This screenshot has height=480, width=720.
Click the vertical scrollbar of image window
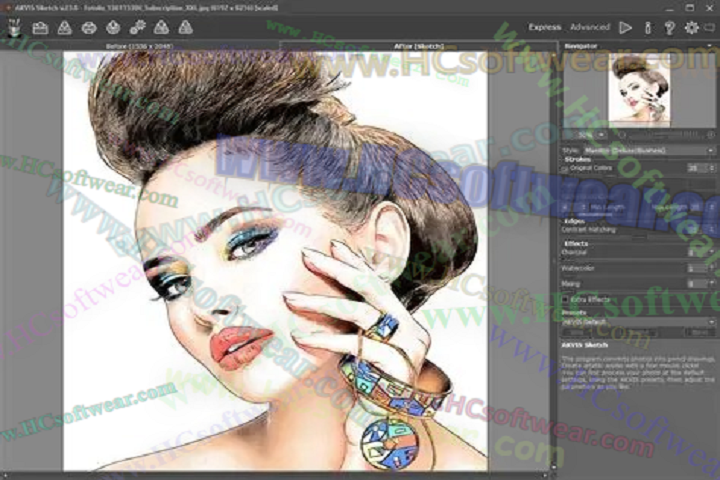click(x=553, y=260)
